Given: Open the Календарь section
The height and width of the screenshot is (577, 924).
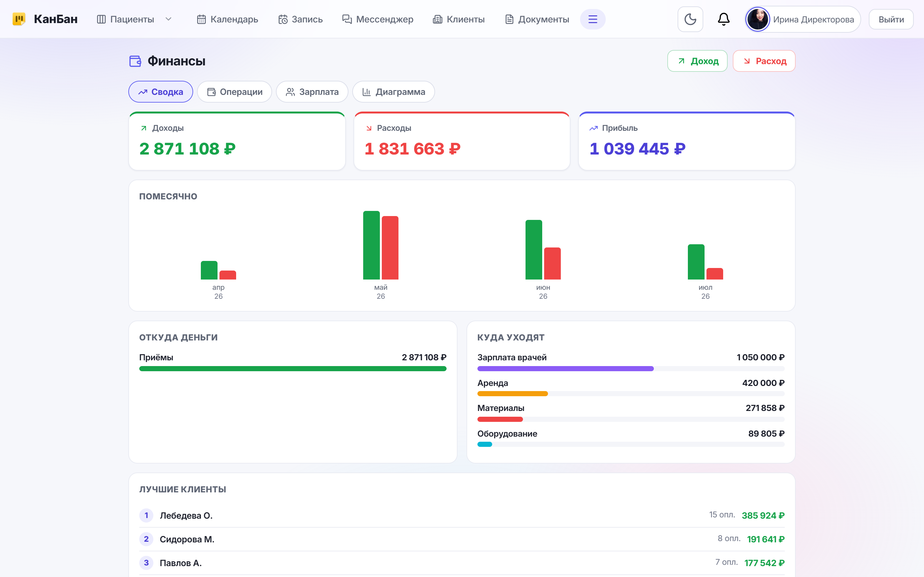Looking at the screenshot, I should [227, 19].
